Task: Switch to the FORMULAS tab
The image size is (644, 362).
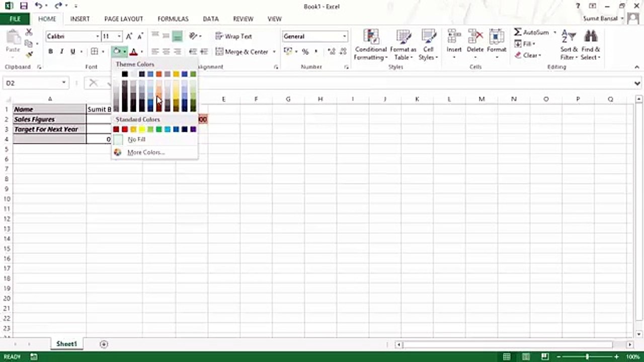Action: point(173,19)
